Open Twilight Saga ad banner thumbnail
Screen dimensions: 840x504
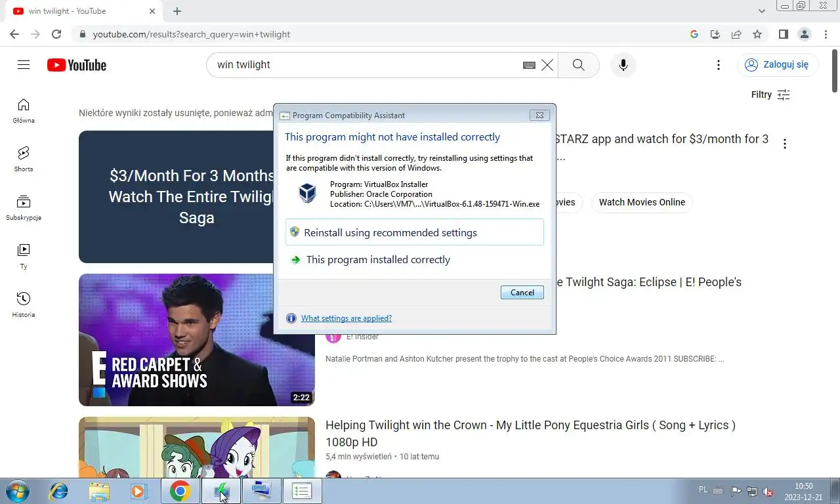(x=176, y=197)
